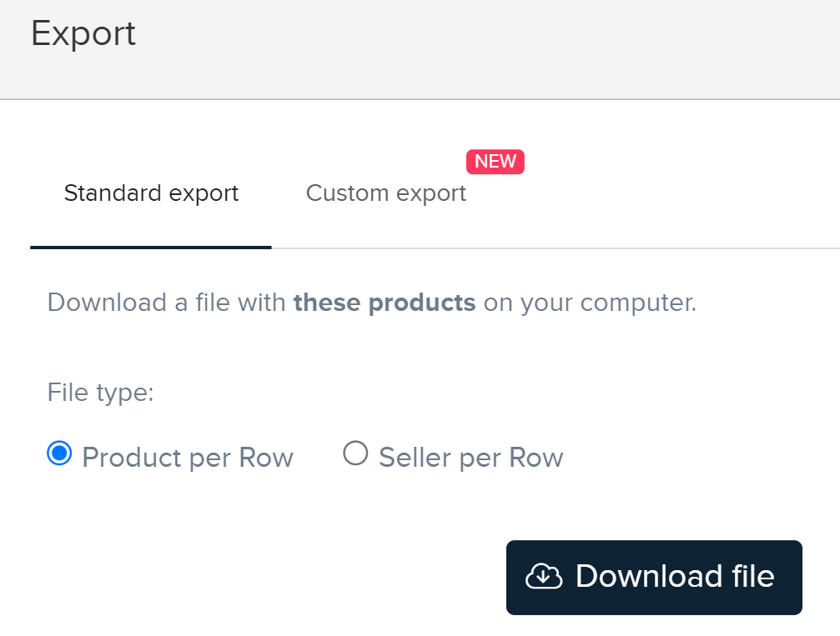
Task: Click the red NEW badge
Action: [x=495, y=162]
